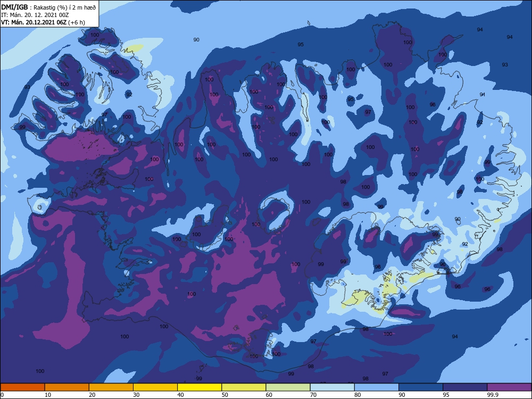Select the orange 10–20 legend color band
Screen dimensions: 532x399
[67, 387]
